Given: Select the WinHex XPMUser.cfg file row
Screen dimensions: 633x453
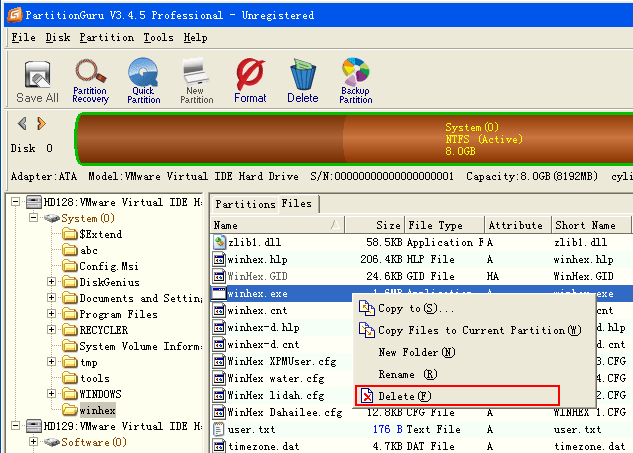Looking at the screenshot, I should tap(283, 361).
